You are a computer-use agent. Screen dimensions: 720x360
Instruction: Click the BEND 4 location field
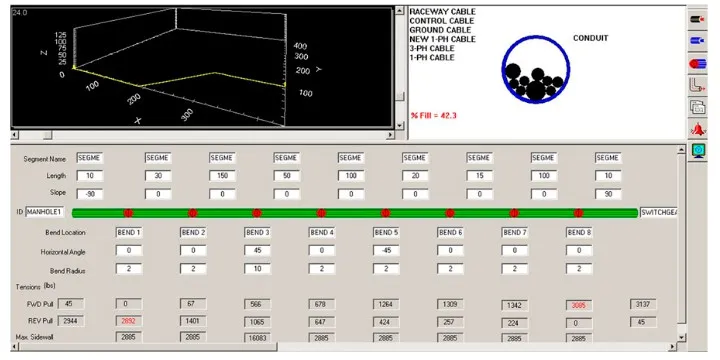click(321, 232)
